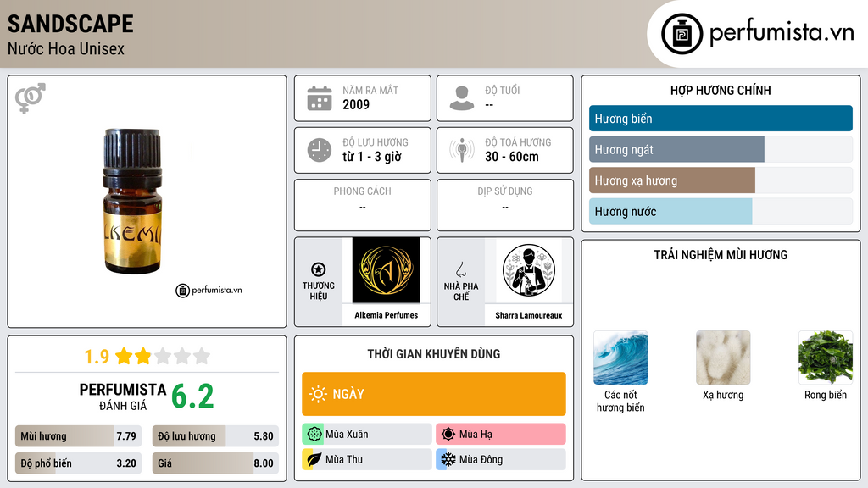This screenshot has height=488, width=868.
Task: Click the perfumista.vn logo bottle icon
Action: (682, 34)
